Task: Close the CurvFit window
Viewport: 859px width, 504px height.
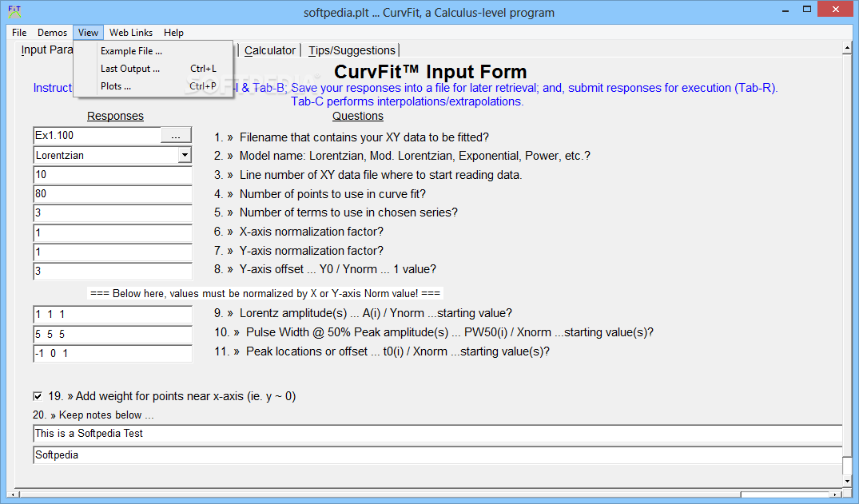Action: click(836, 10)
